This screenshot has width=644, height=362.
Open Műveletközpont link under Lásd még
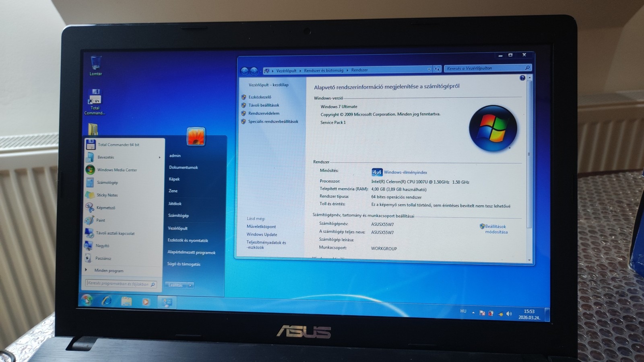pos(261,226)
